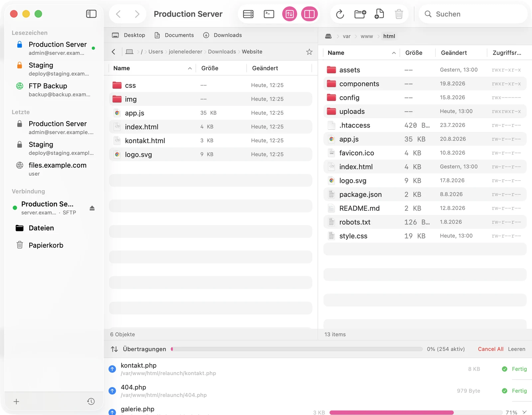Open the terminal icon in toolbar
Viewport: 532px width, 415px height.
(269, 14)
